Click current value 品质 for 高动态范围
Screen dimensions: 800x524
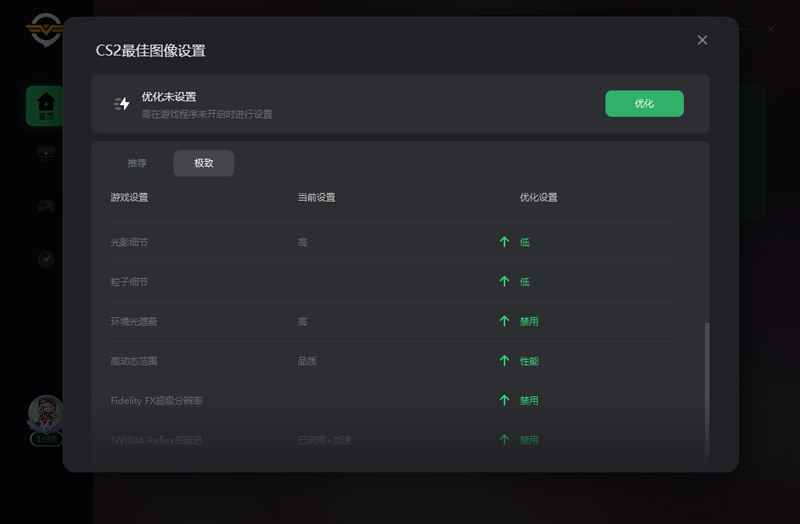pos(307,361)
